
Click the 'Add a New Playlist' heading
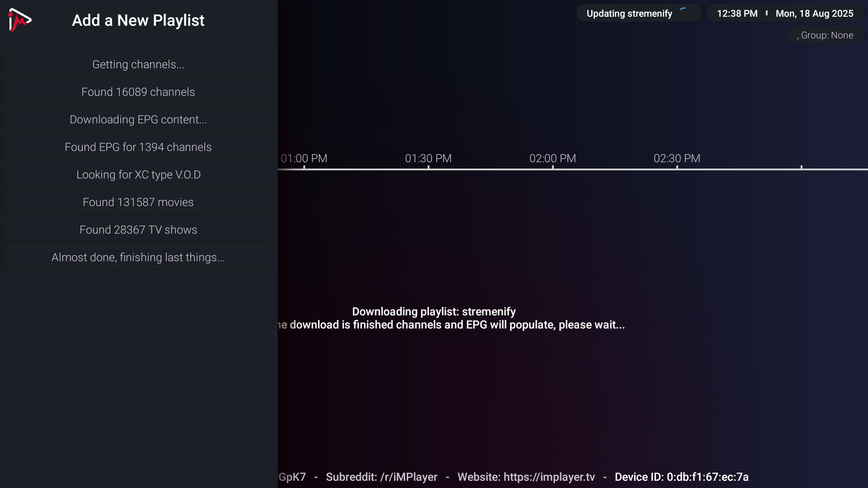click(x=138, y=20)
